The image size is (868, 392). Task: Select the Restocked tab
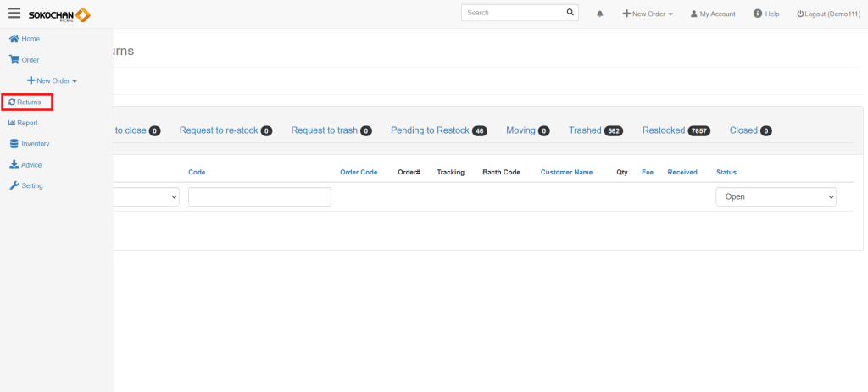pyautogui.click(x=664, y=130)
